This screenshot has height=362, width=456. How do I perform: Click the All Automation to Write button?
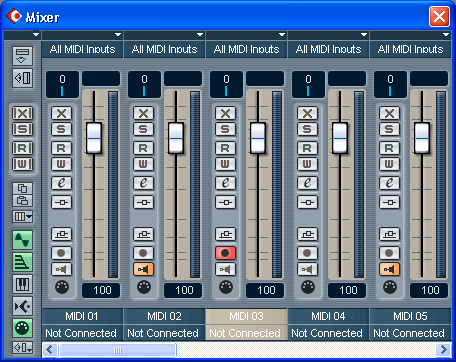tap(22, 164)
